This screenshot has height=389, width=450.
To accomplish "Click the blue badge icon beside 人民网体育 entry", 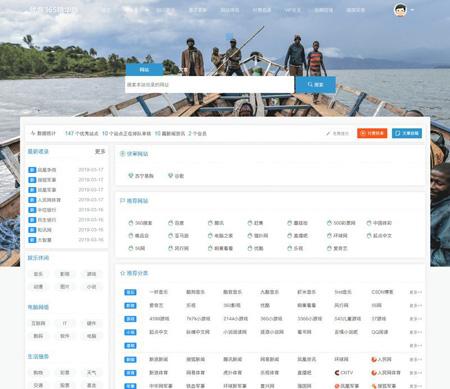I will tap(32, 200).
